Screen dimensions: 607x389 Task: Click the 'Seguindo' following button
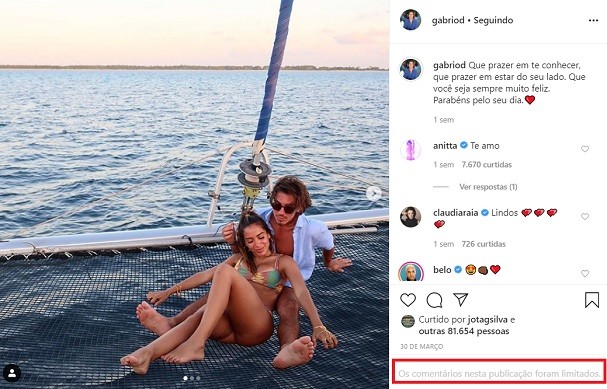(493, 20)
